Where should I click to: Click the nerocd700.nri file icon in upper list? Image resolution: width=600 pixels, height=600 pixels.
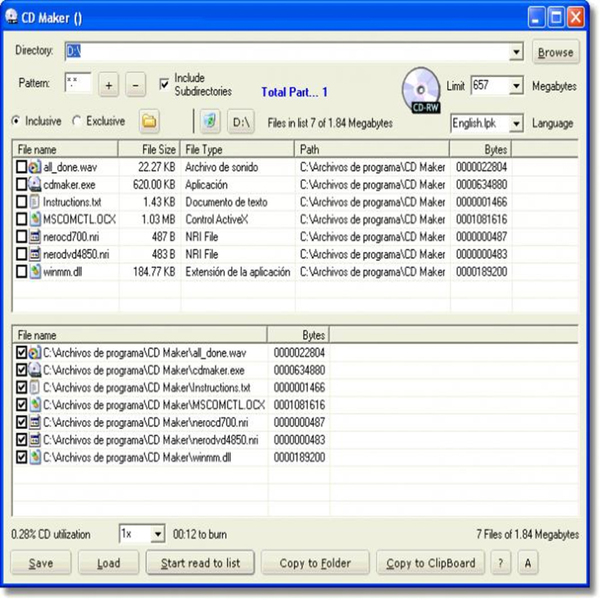point(34,237)
